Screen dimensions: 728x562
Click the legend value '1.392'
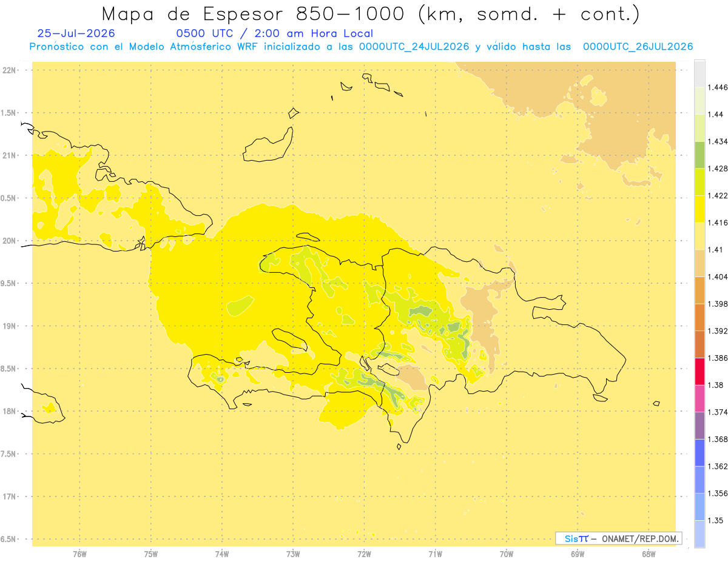pyautogui.click(x=718, y=331)
